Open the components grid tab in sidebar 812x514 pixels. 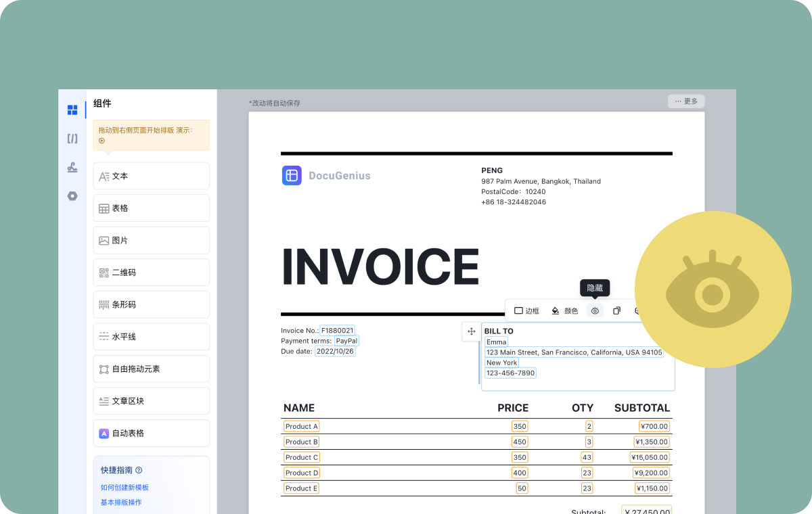(72, 110)
